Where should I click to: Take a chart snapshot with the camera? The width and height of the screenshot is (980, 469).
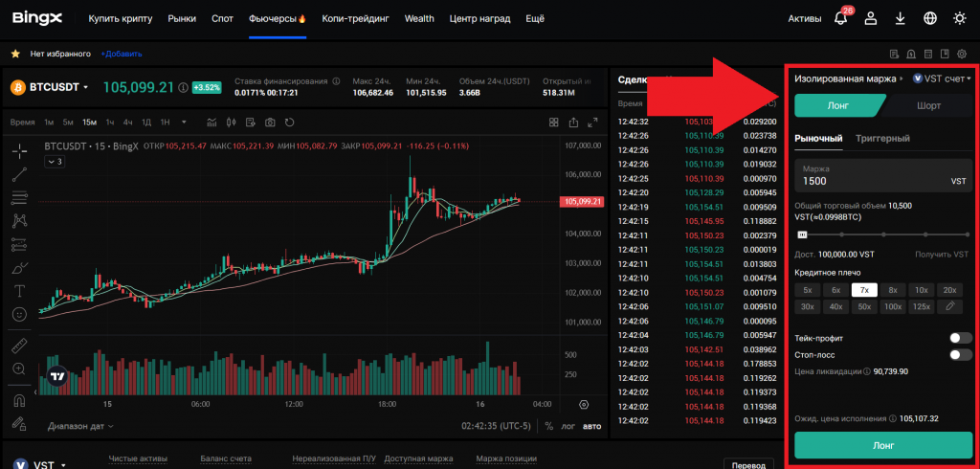tap(270, 122)
